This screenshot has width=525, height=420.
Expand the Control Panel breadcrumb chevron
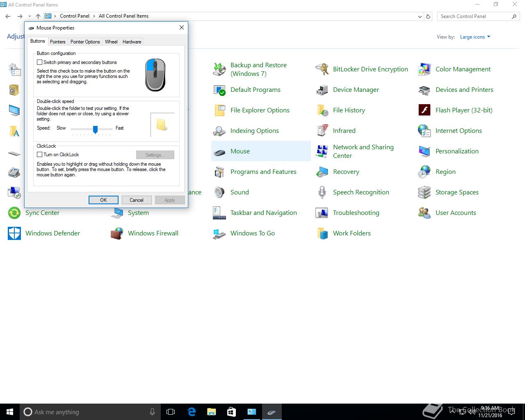[x=94, y=16]
